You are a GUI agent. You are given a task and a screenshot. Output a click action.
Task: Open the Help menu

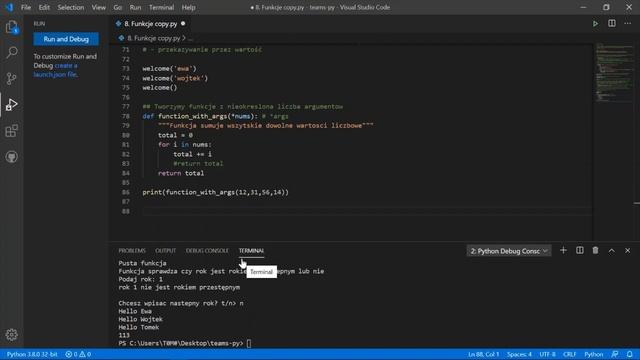189,7
